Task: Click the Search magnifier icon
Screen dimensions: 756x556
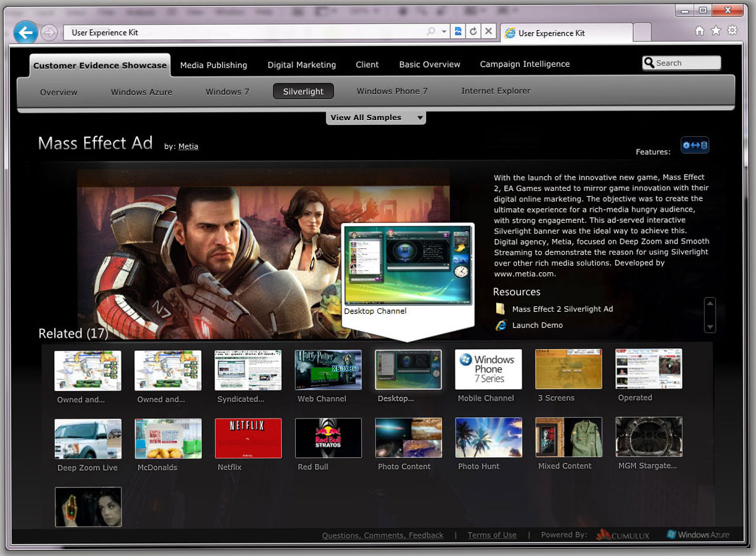Action: pyautogui.click(x=649, y=63)
